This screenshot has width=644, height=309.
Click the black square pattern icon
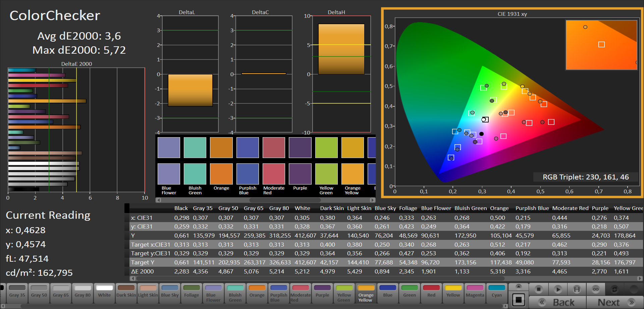519,300
